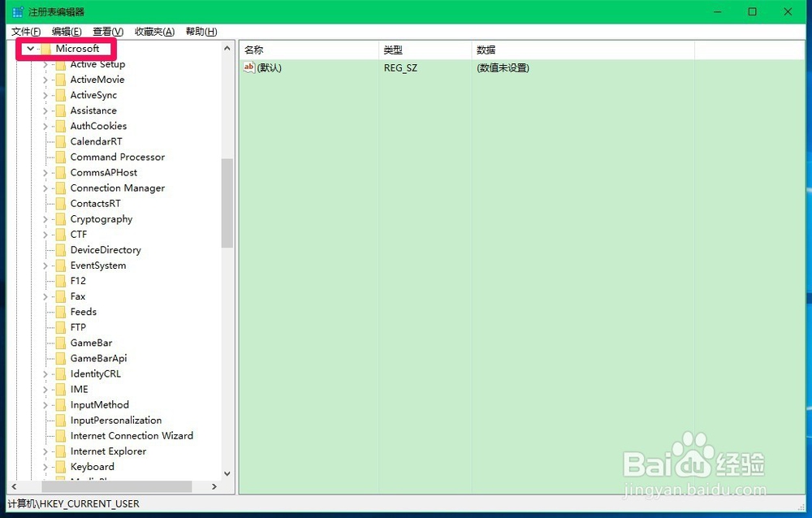Click the FTP folder icon
Viewport: 812px width, 518px height.
pos(61,328)
